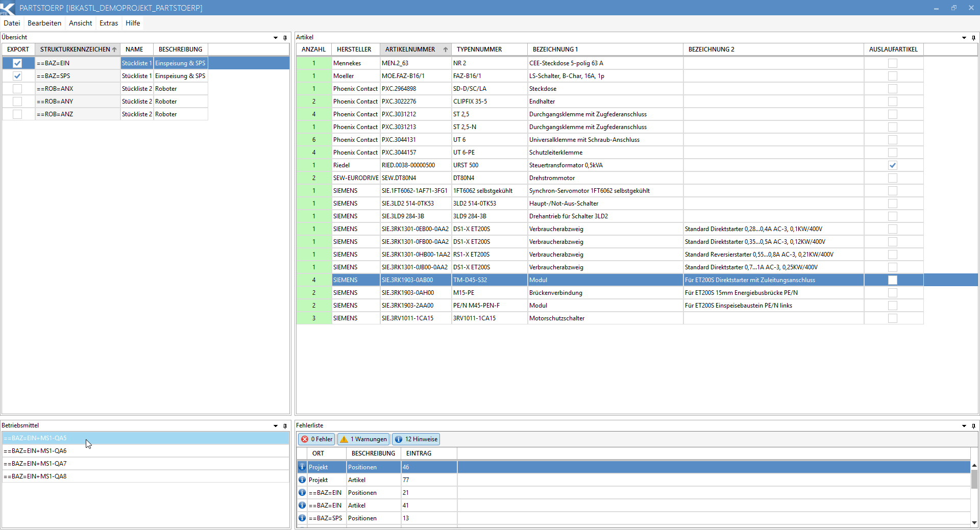Open the Ansicht menu
This screenshot has width=980, height=530.
point(81,23)
